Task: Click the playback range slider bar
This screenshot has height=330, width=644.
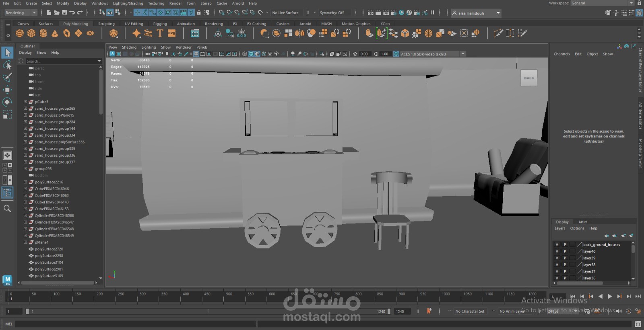Action: pos(208,311)
